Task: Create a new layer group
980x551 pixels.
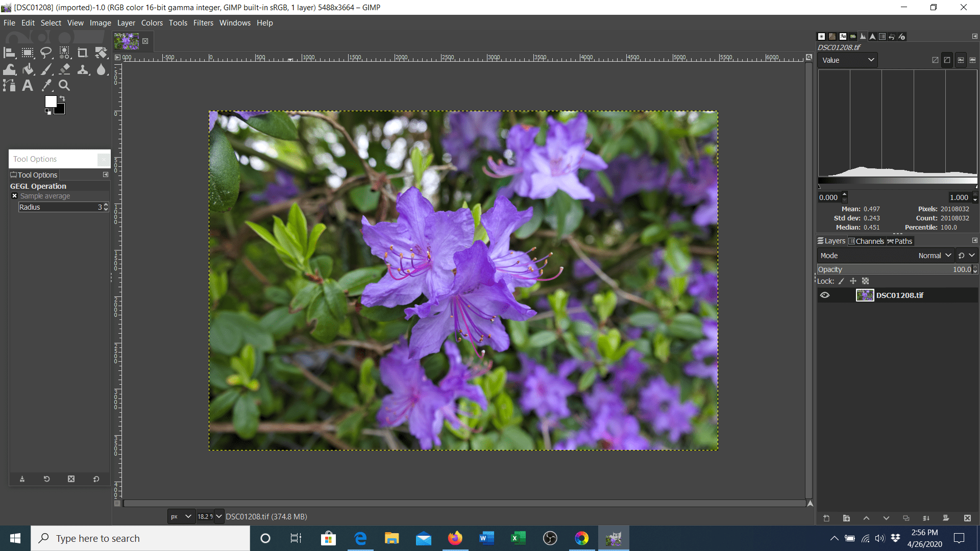Action: [x=846, y=518]
